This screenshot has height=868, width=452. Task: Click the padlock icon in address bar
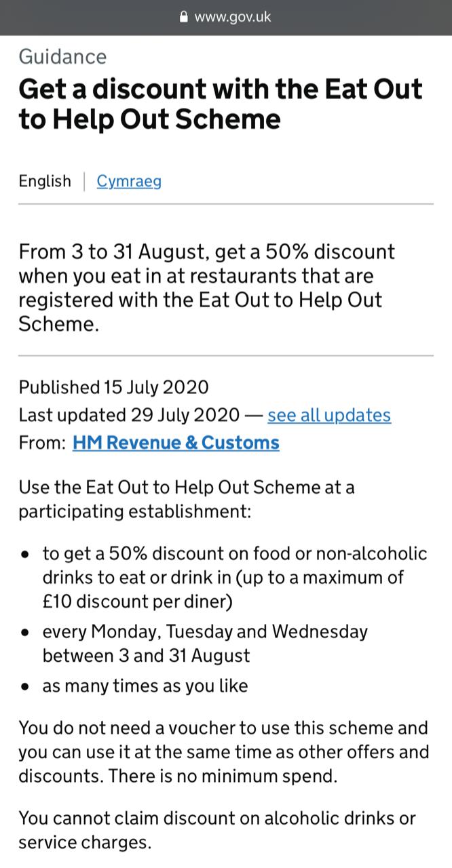183,17
